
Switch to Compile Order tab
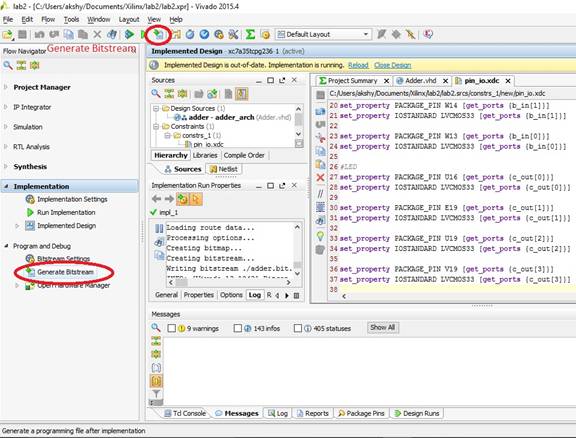pyautogui.click(x=244, y=155)
